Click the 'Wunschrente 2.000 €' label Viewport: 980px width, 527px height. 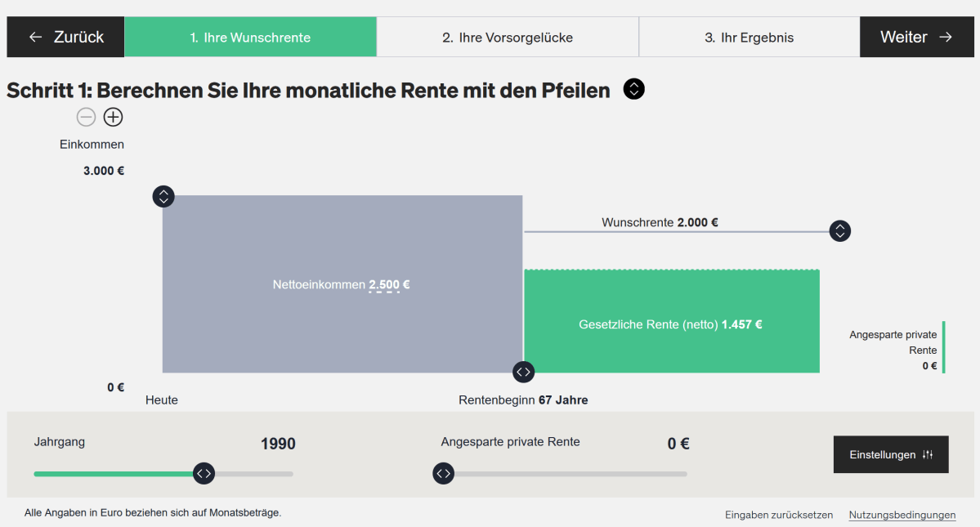pos(660,222)
